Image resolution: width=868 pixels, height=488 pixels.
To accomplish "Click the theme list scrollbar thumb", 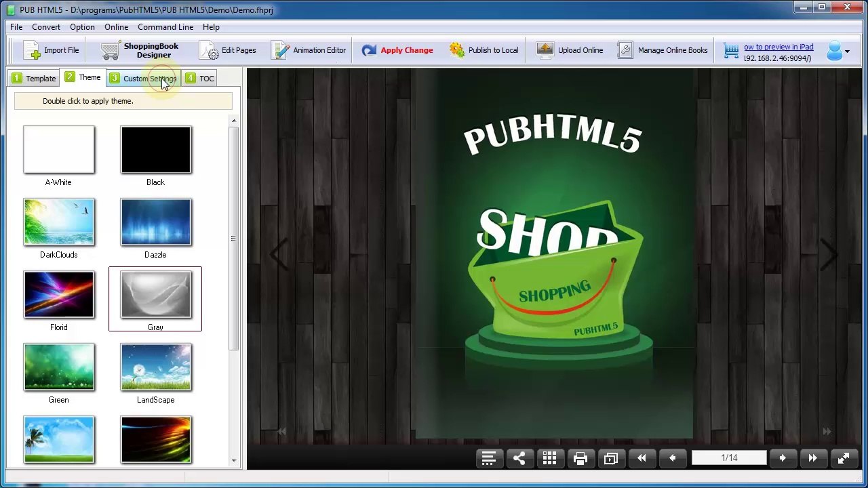I will click(x=234, y=238).
